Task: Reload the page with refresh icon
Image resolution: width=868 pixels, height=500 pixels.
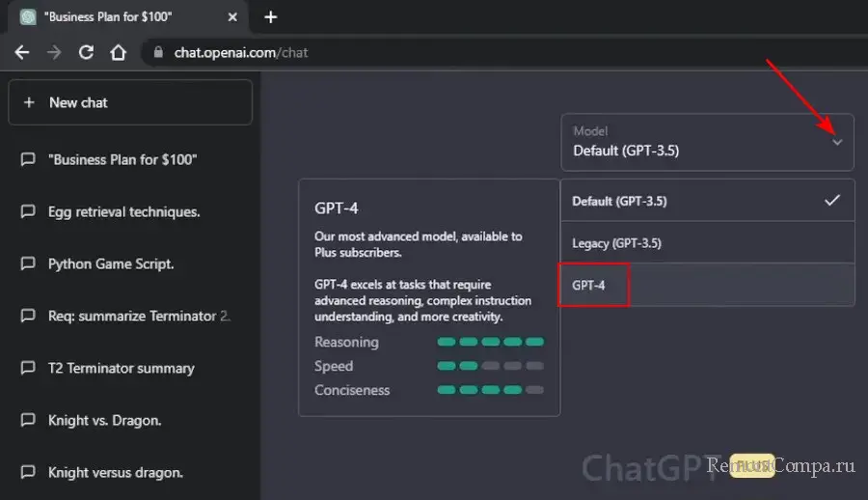Action: (86, 52)
